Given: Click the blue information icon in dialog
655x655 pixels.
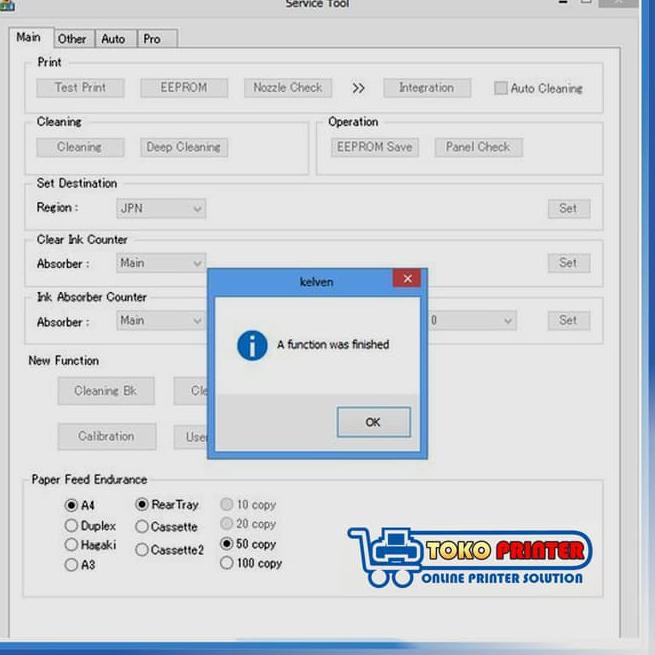Looking at the screenshot, I should point(250,345).
